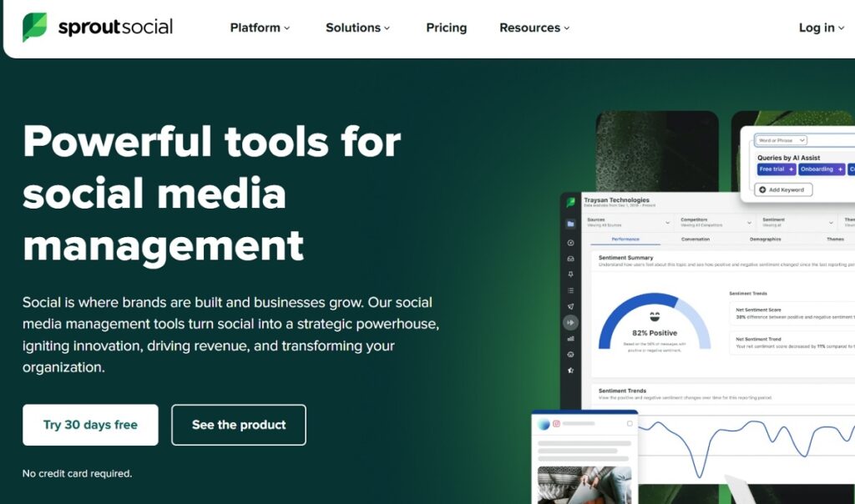The width and height of the screenshot is (855, 504).
Task: Click the highlighted listening waveform icon
Action: (x=570, y=323)
